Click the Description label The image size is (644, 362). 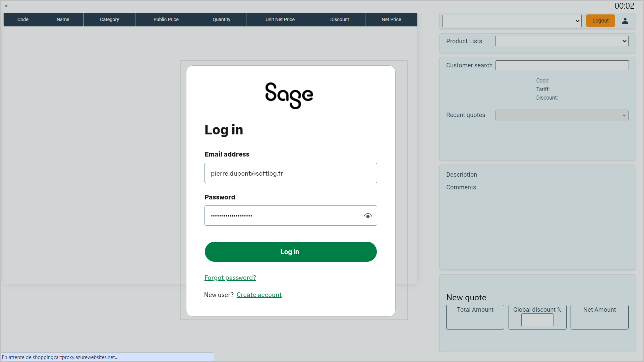click(462, 175)
